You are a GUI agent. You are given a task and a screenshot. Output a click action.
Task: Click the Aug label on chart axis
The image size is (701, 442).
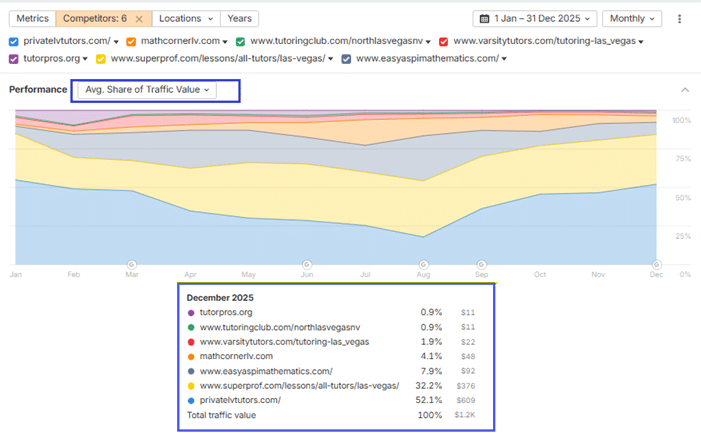pyautogui.click(x=423, y=274)
